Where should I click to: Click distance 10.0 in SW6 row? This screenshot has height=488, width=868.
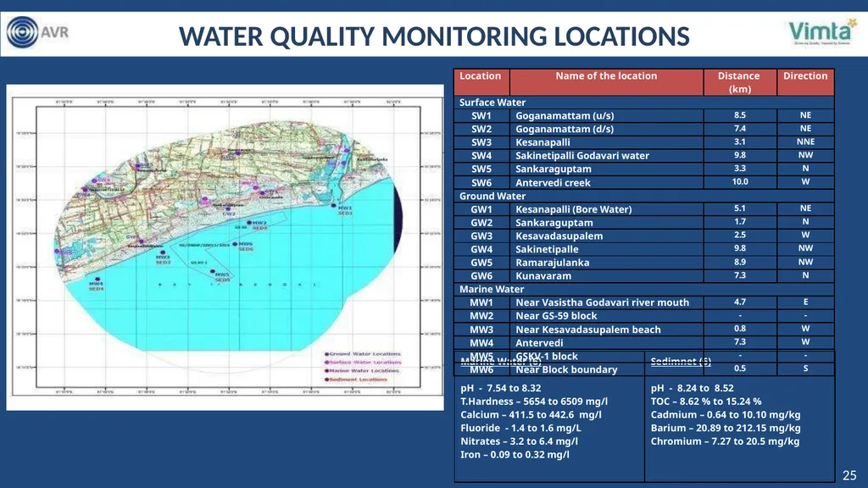[739, 181]
